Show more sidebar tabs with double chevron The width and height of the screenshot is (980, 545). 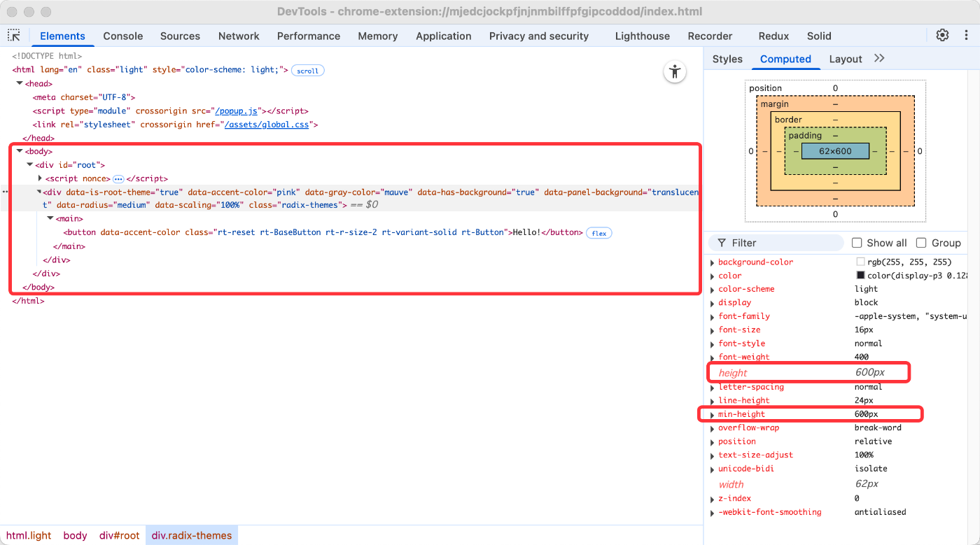(x=880, y=59)
